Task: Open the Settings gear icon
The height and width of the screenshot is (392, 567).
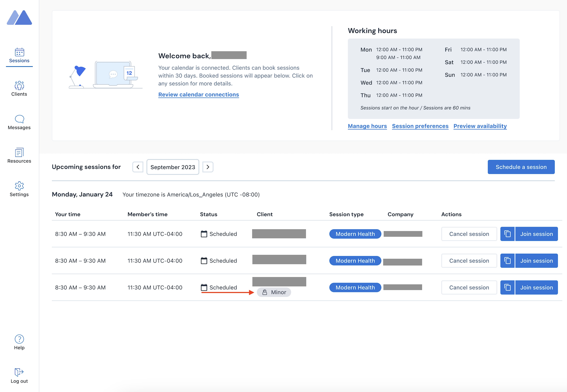Action: (x=19, y=186)
